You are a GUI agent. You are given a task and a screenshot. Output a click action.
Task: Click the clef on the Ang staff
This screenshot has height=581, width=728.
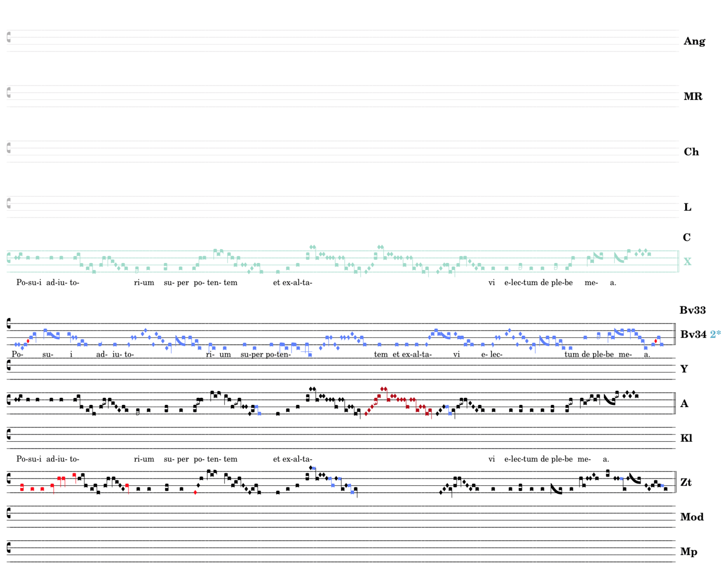tap(8, 37)
